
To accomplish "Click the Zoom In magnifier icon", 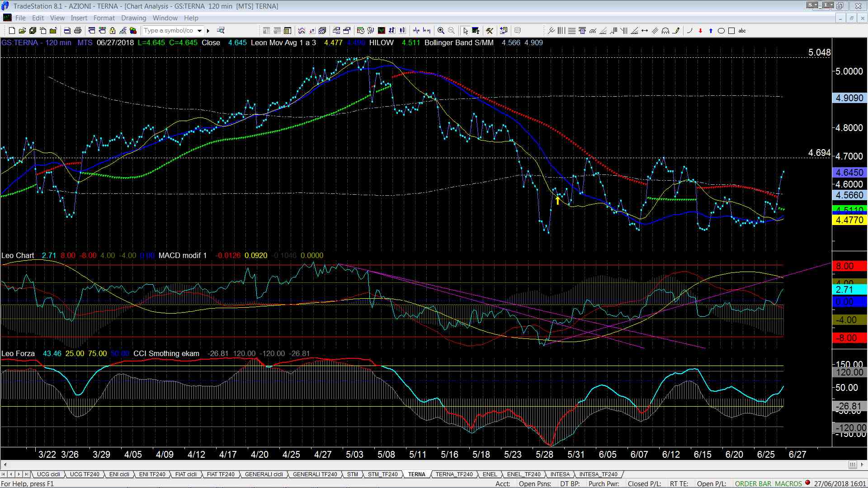I will 441,31.
